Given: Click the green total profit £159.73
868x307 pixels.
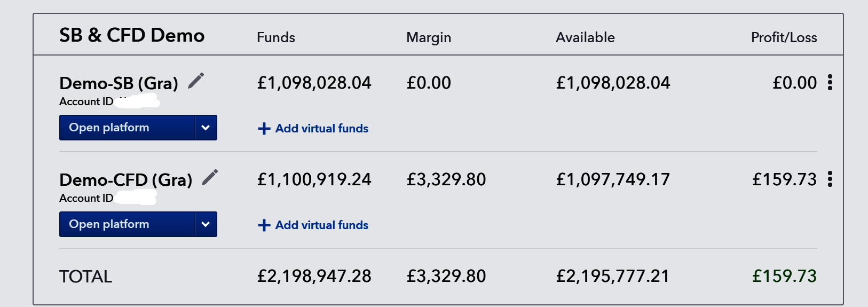Looking at the screenshot, I should click(784, 276).
